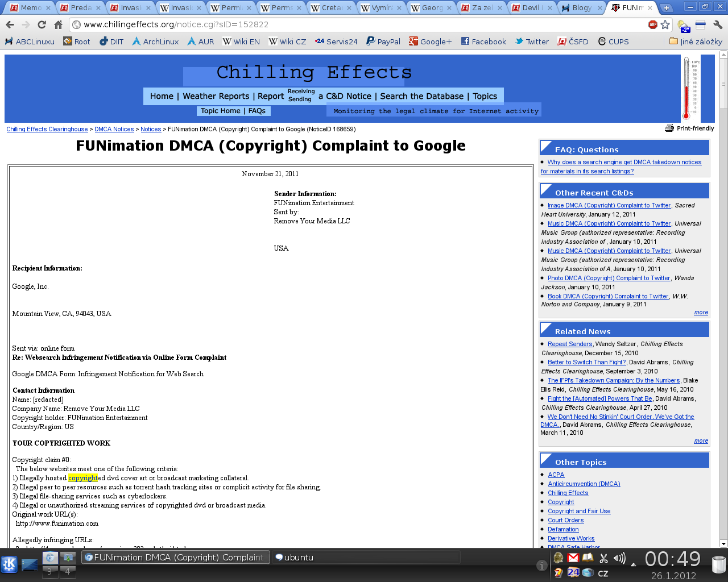The image size is (728, 582).
Task: Expand hidden system tray icons arrow
Action: click(634, 565)
